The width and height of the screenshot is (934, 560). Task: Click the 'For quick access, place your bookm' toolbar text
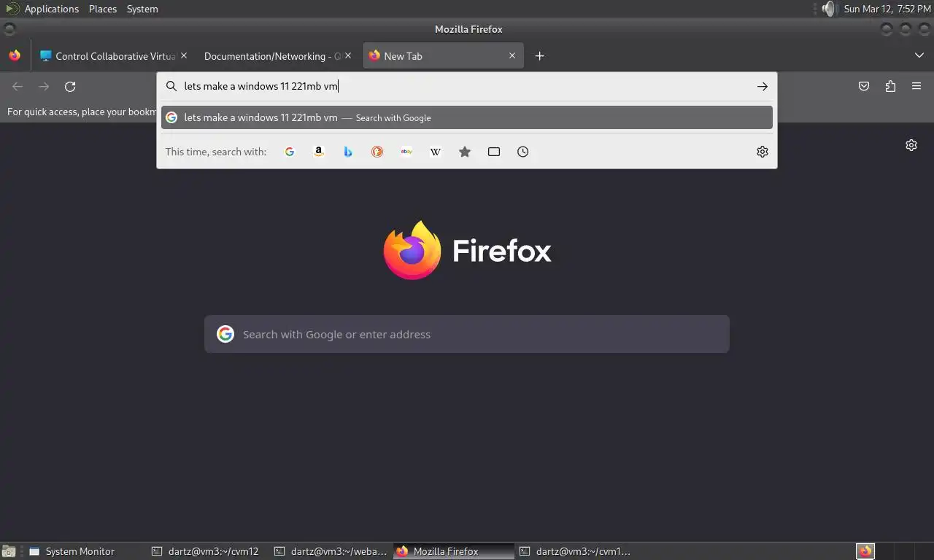click(82, 112)
